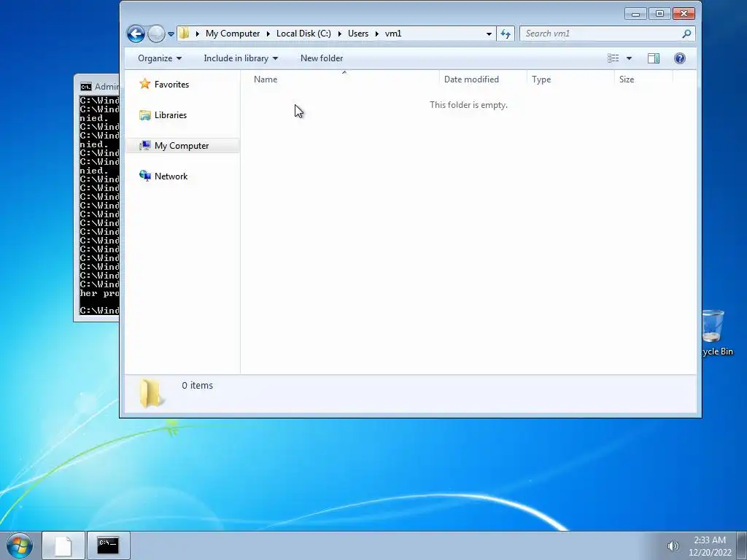Screen dimensions: 747x560
Task: Go back with the Explorer Back arrow
Action: point(136,34)
